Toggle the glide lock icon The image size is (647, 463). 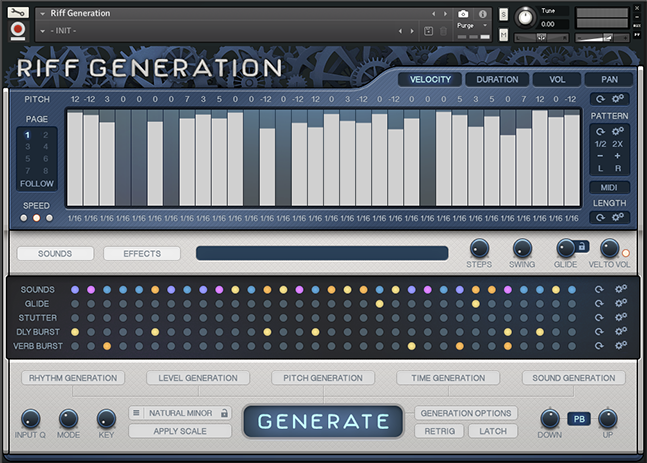pyautogui.click(x=582, y=247)
